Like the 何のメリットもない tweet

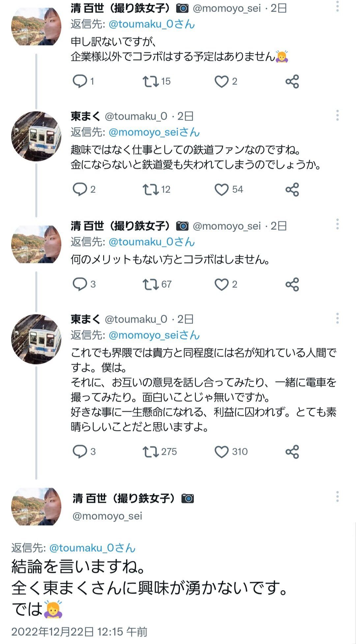tap(222, 284)
